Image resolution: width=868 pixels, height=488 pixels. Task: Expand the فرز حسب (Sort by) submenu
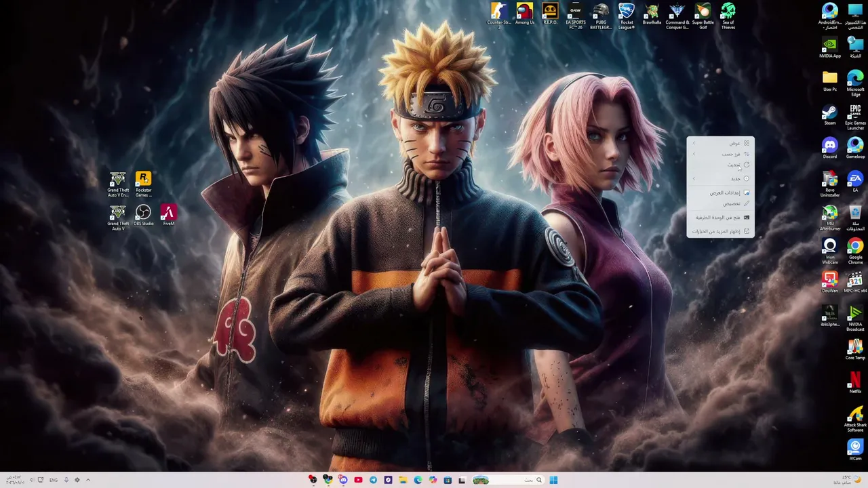[x=720, y=154]
